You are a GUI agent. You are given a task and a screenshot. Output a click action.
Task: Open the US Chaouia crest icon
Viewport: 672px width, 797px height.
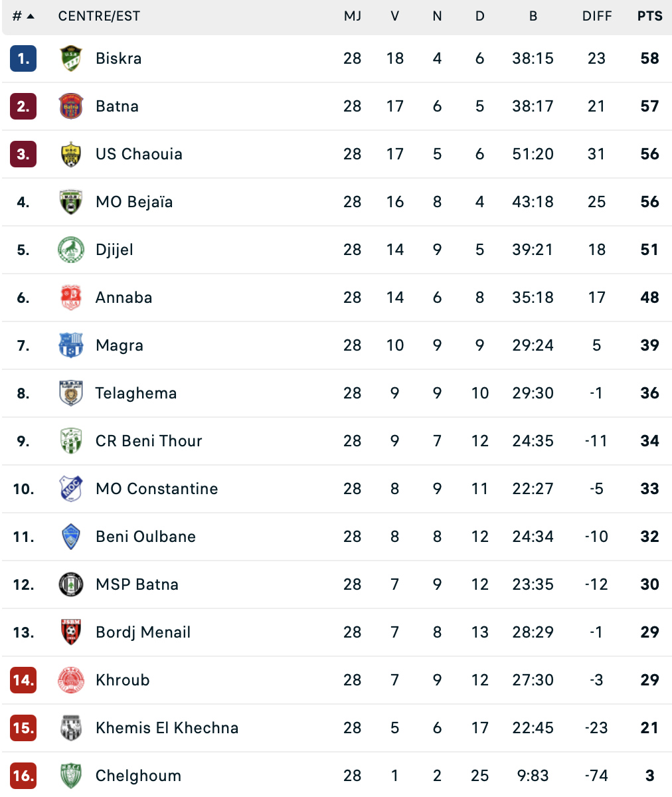click(71, 154)
